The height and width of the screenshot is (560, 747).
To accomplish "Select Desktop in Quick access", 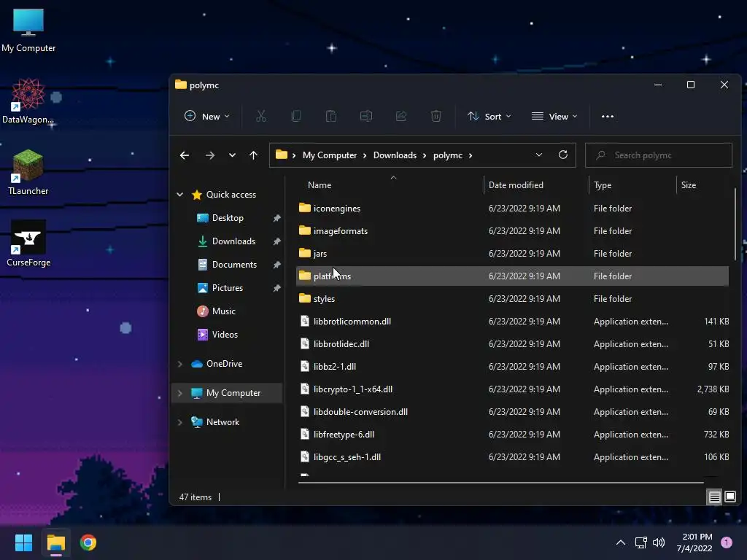I will click(x=228, y=217).
